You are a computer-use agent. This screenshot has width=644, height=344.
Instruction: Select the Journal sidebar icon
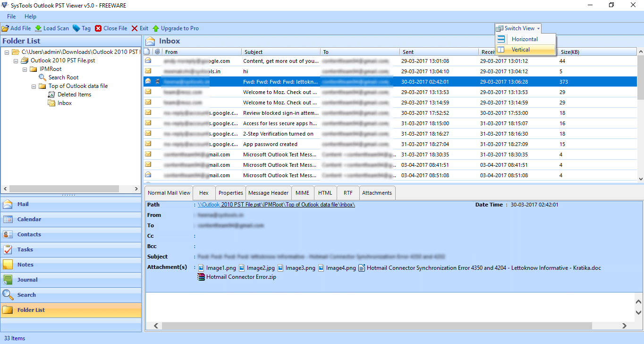tap(12, 279)
